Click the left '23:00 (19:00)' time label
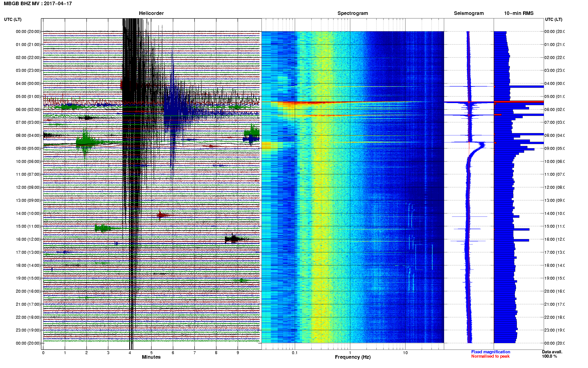 (28, 330)
